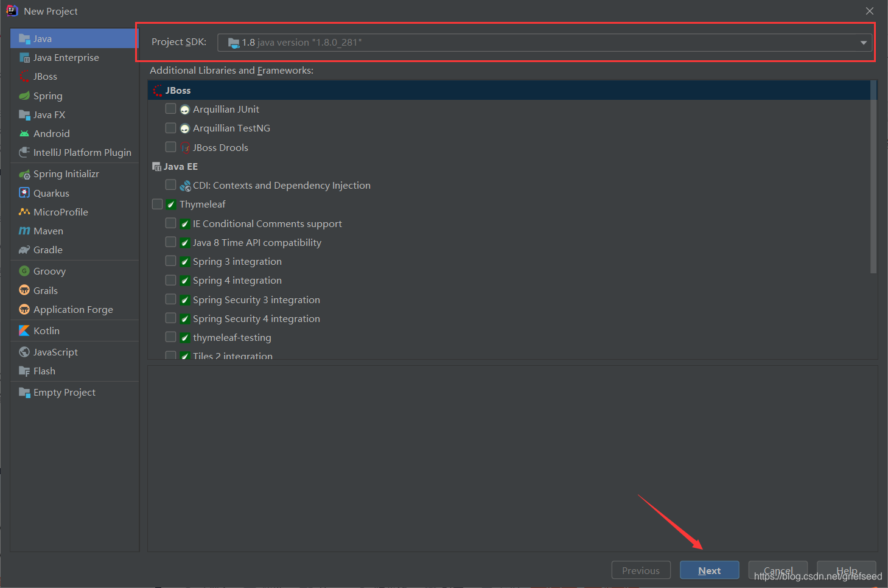
Task: Click the frameworks list vertical scrollbar
Action: (873, 177)
